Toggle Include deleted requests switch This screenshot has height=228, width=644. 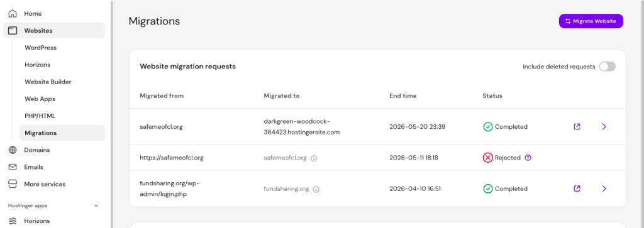tap(607, 67)
